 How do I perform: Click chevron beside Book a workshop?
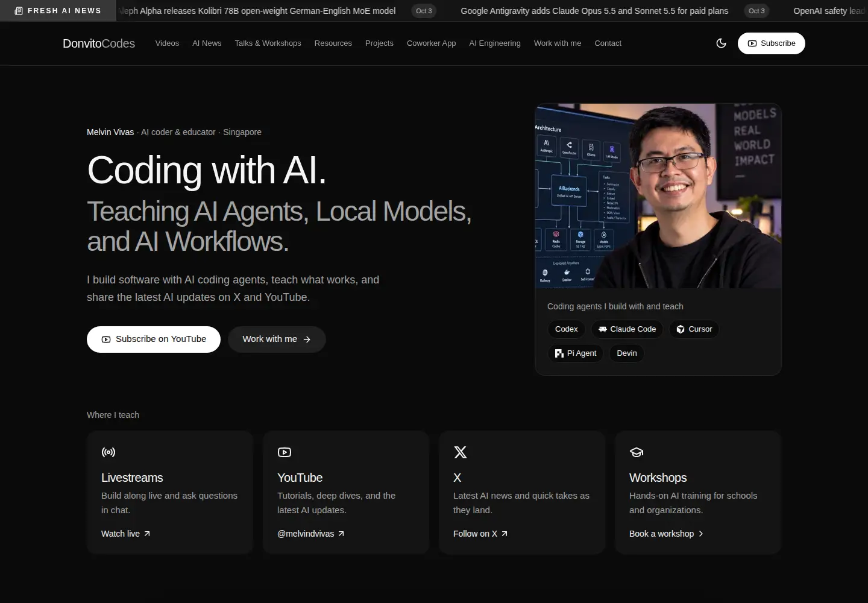click(701, 534)
